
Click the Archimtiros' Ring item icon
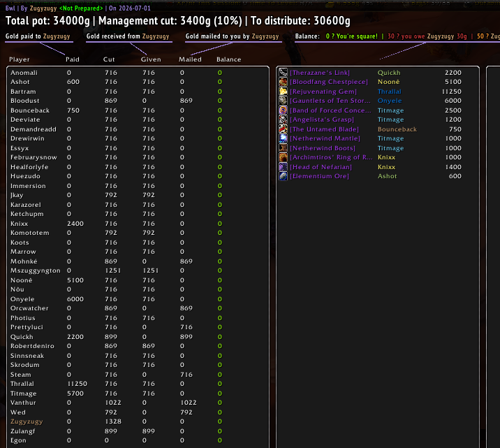(x=283, y=157)
